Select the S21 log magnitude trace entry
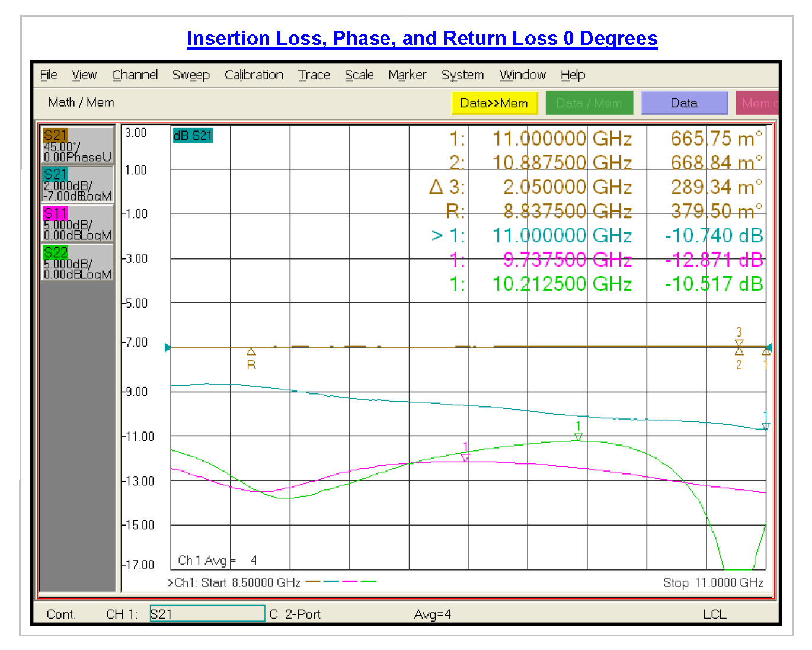This screenshot has height=650, width=812. pyautogui.click(x=77, y=184)
